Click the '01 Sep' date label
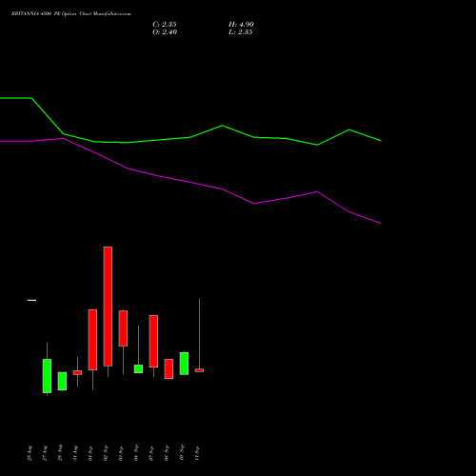The height and width of the screenshot is (476, 476). point(90,453)
